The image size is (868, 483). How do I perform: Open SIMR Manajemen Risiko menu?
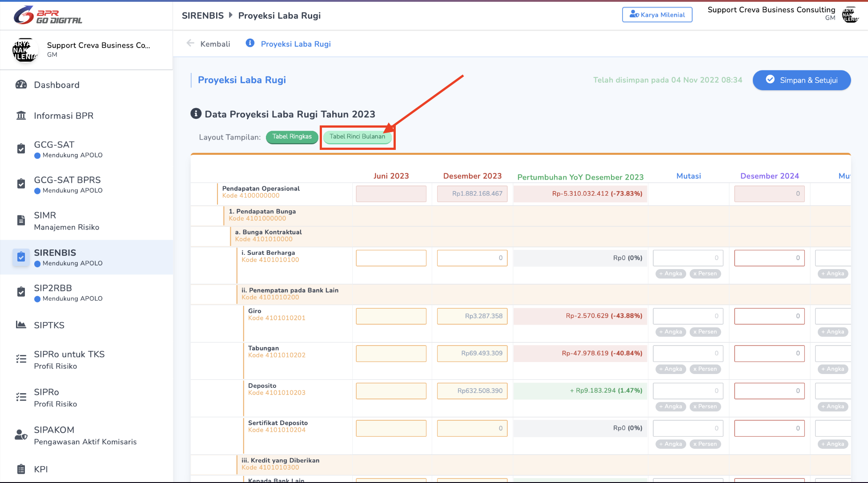pos(87,221)
